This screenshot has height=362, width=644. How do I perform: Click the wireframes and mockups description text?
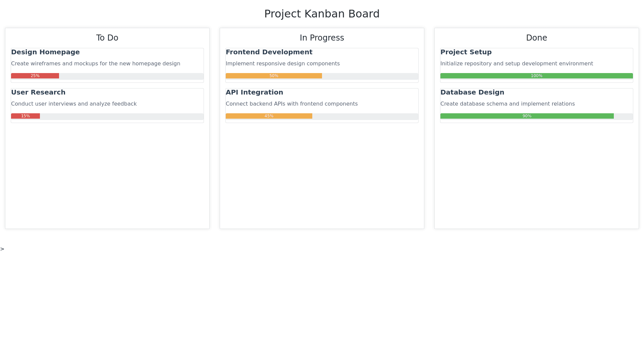point(96,64)
